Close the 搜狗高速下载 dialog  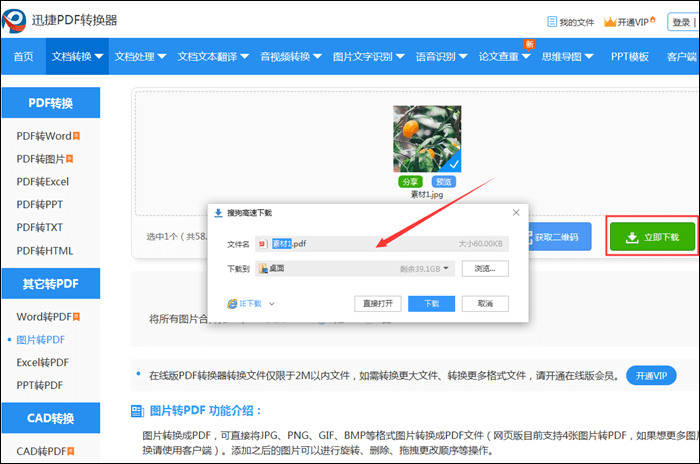click(x=516, y=213)
